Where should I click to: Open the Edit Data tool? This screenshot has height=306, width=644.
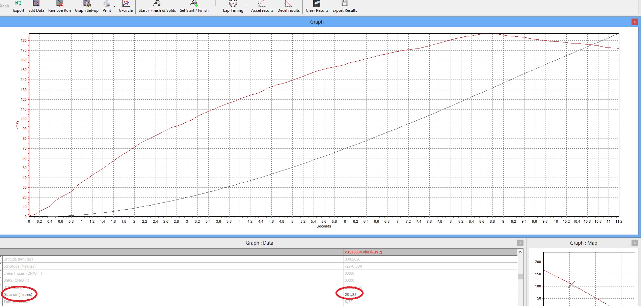pos(36,4)
